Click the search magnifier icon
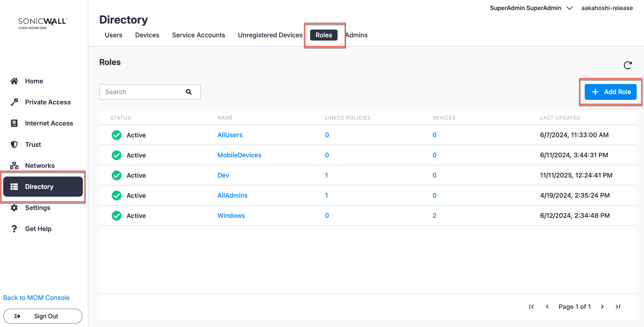644x327 pixels. tap(189, 92)
